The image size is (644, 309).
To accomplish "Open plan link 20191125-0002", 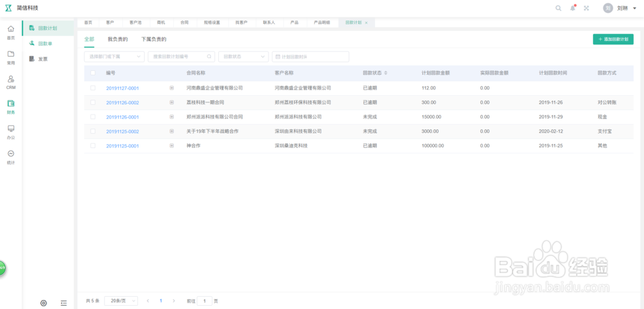I will pyautogui.click(x=122, y=131).
